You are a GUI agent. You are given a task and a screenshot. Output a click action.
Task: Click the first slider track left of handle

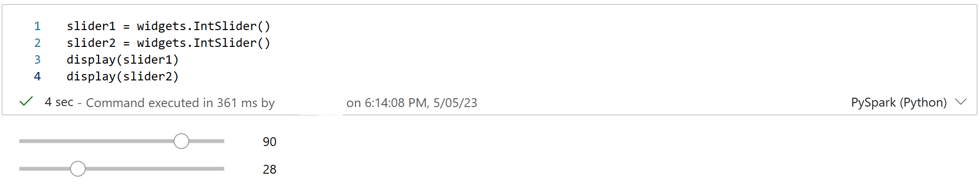96,141
